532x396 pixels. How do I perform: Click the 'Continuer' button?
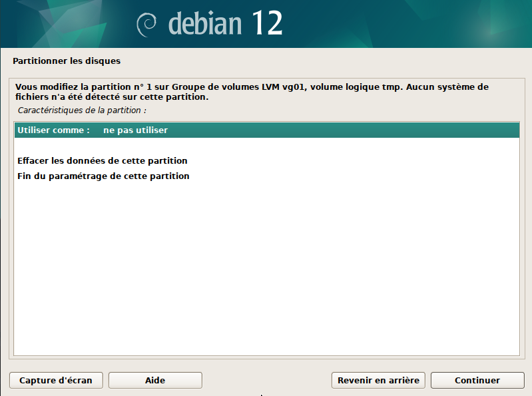(477, 381)
